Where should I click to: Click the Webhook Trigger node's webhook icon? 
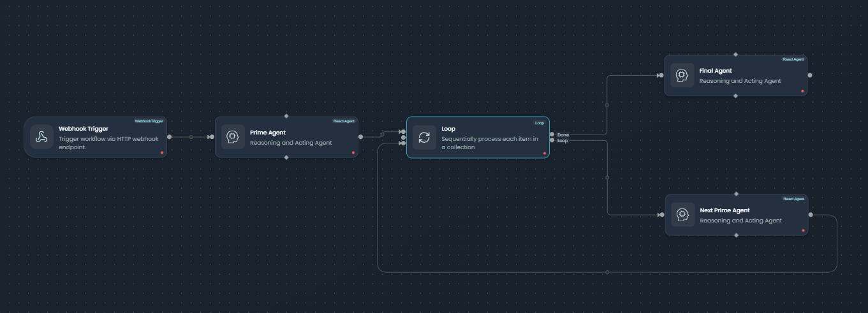tap(41, 136)
